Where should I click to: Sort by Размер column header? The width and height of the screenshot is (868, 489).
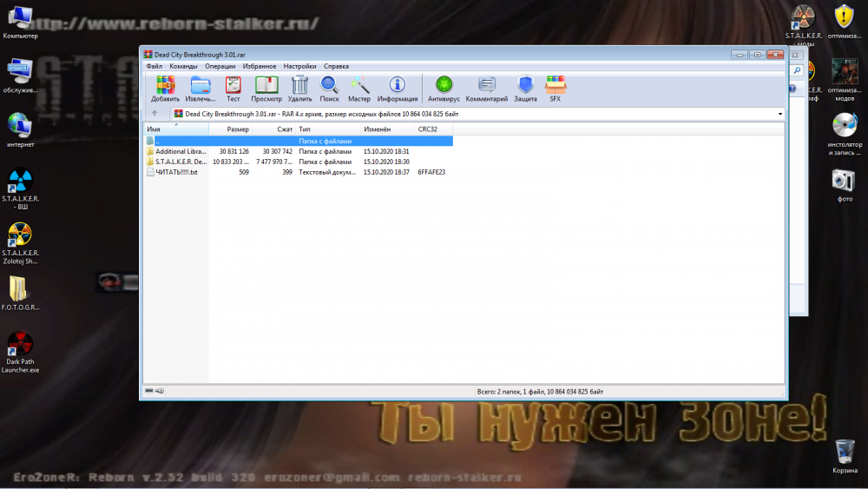(x=230, y=129)
